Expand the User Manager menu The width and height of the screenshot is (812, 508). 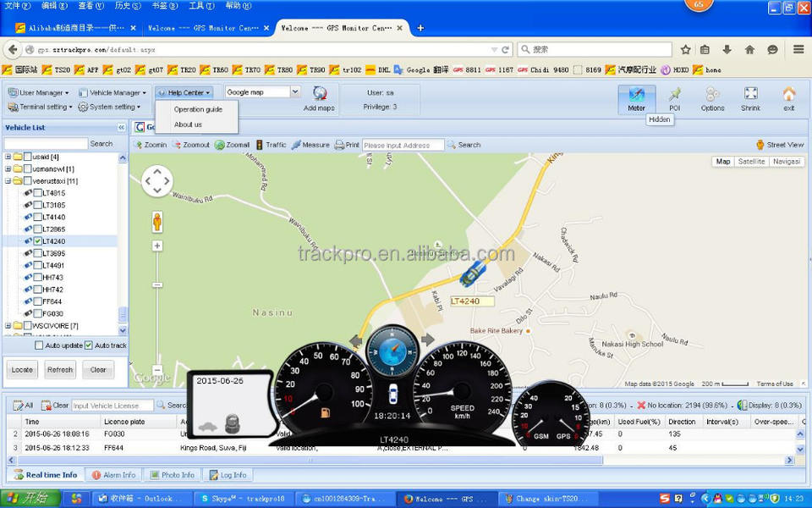click(x=38, y=92)
